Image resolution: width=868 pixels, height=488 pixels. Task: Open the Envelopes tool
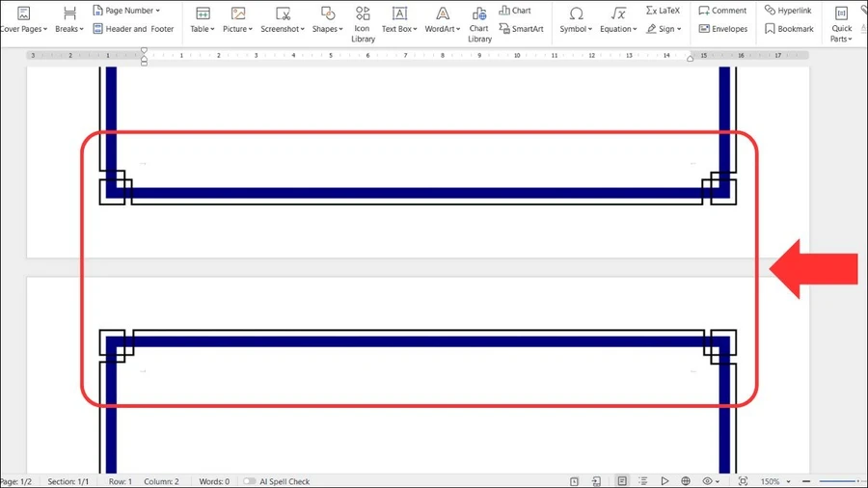[723, 29]
